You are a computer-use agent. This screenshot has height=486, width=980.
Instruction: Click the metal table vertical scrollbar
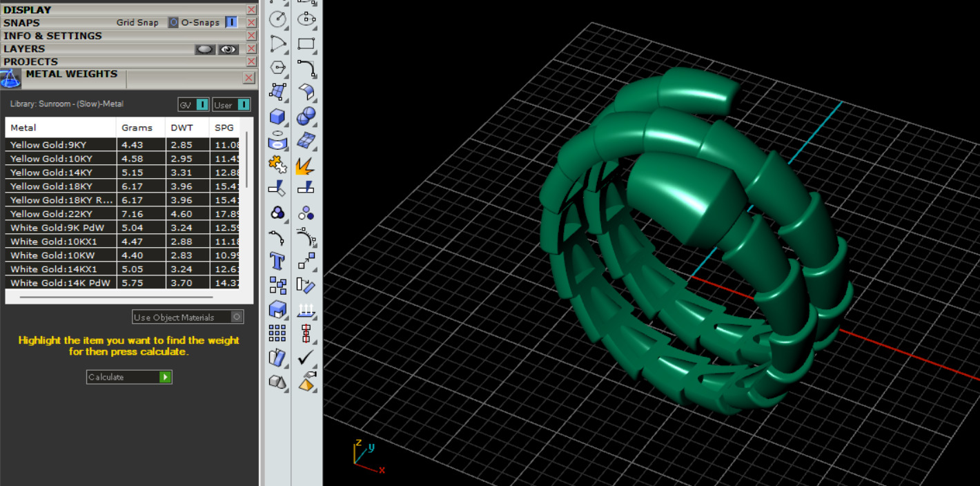click(x=246, y=159)
